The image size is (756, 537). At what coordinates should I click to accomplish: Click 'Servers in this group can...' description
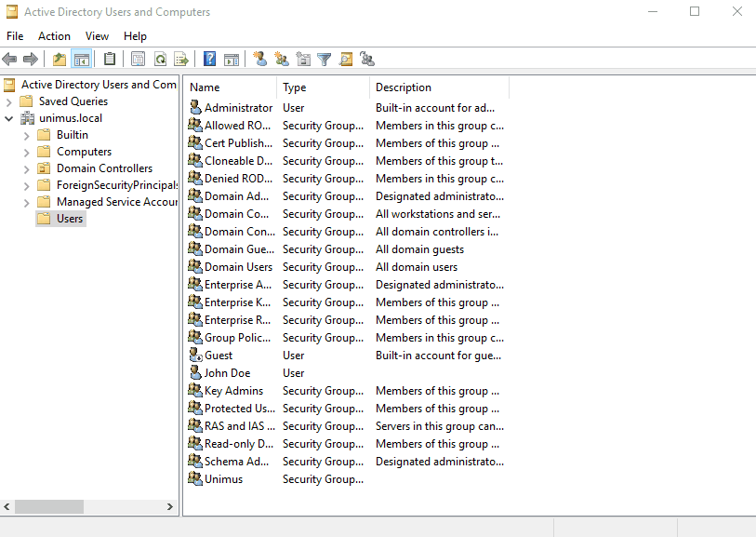point(440,426)
